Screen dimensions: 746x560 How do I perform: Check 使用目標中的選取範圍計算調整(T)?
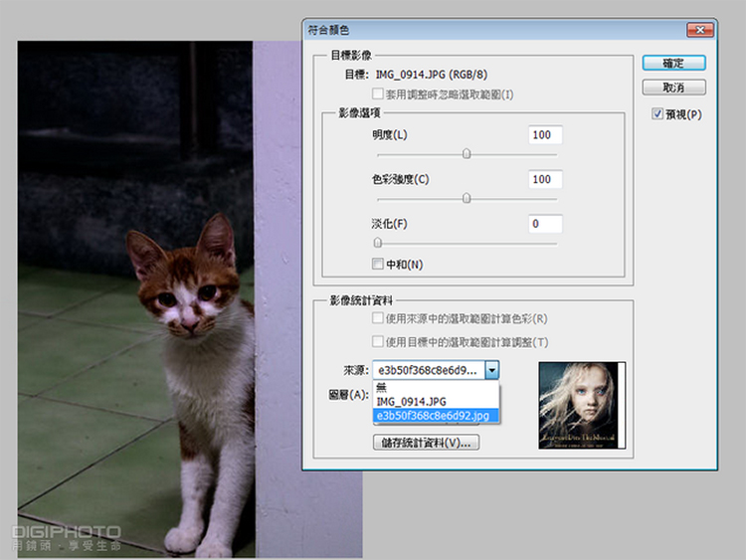378,341
